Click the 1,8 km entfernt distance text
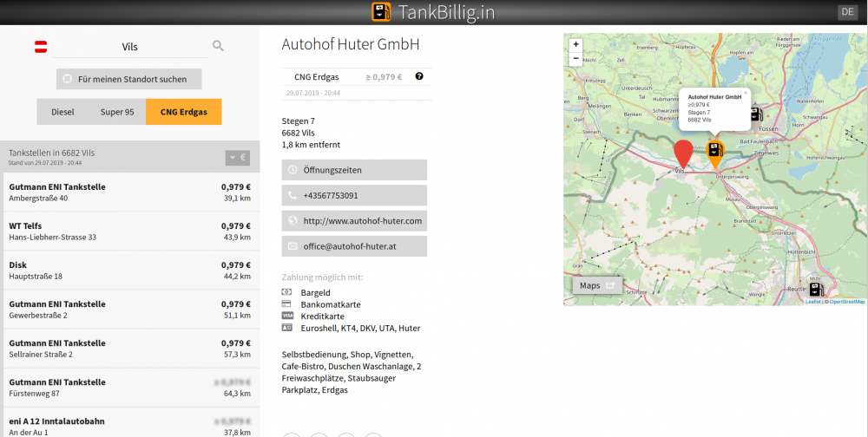Screen dimensions: 868x437 [311, 145]
